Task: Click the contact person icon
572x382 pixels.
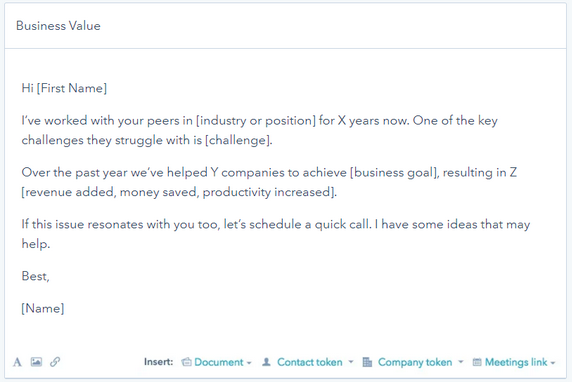Action: tap(266, 362)
